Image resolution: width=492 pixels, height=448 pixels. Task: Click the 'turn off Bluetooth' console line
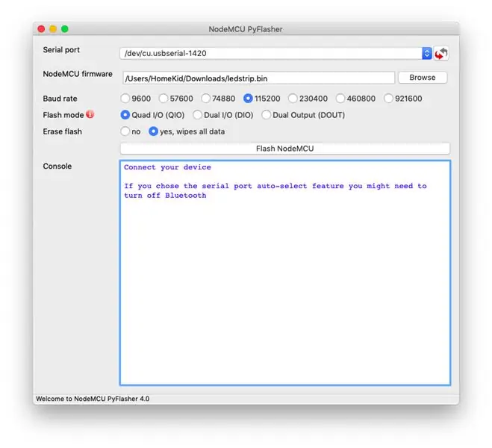(x=165, y=196)
